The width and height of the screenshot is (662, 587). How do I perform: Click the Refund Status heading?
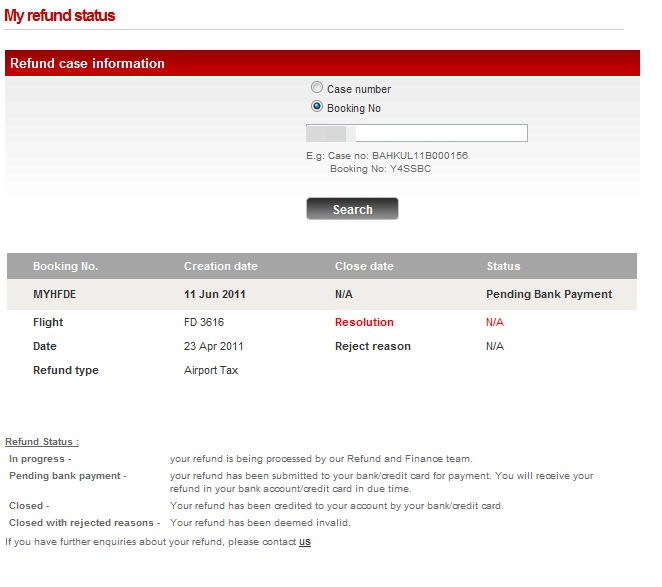click(42, 442)
